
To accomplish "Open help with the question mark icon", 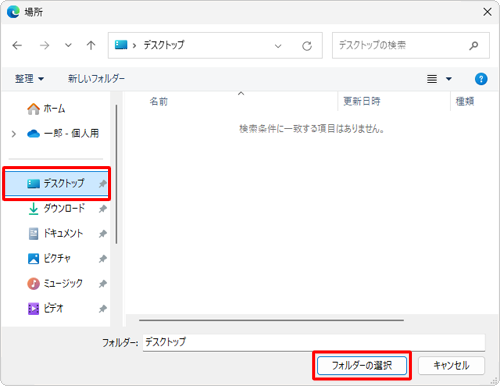I will [481, 79].
